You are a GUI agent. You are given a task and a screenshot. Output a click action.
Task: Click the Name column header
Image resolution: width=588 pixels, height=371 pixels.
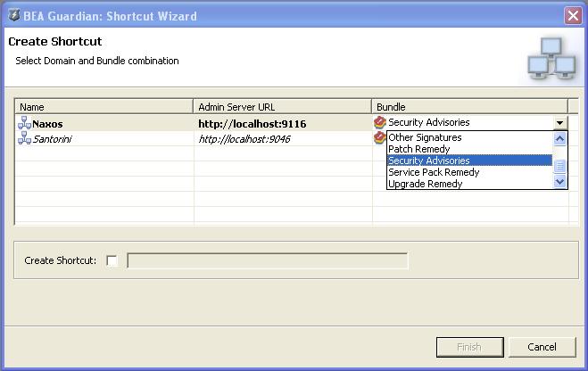point(104,107)
